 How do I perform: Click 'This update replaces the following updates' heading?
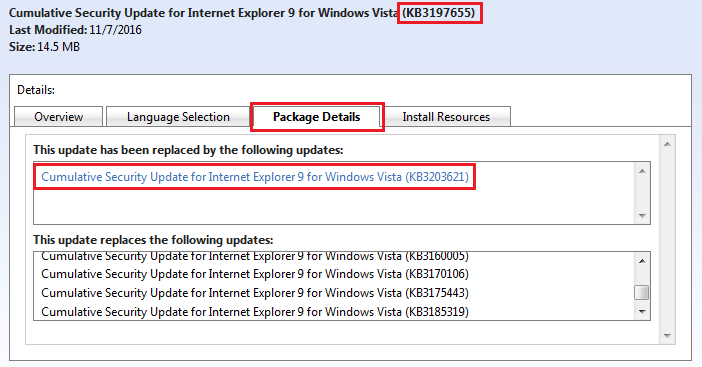(x=153, y=240)
